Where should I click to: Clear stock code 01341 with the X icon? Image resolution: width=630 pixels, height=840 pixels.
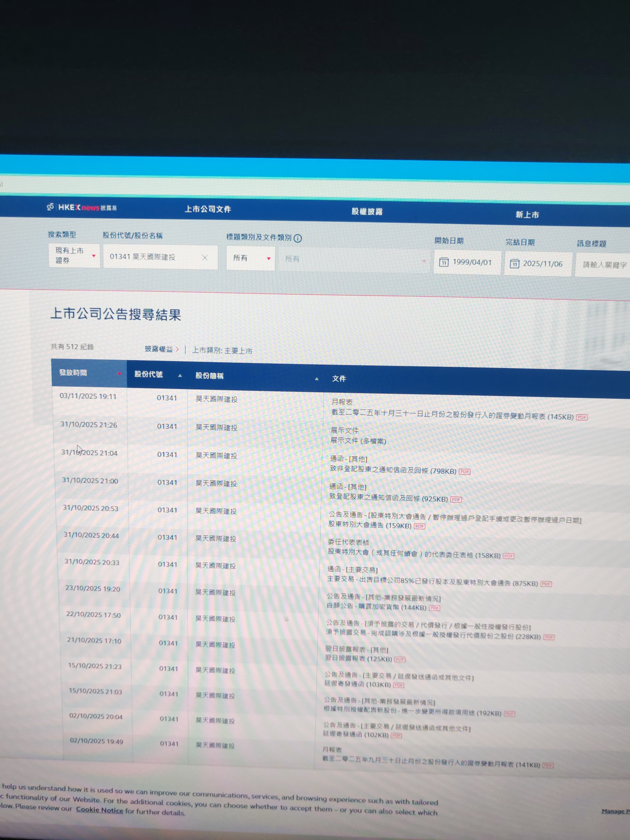tap(205, 258)
